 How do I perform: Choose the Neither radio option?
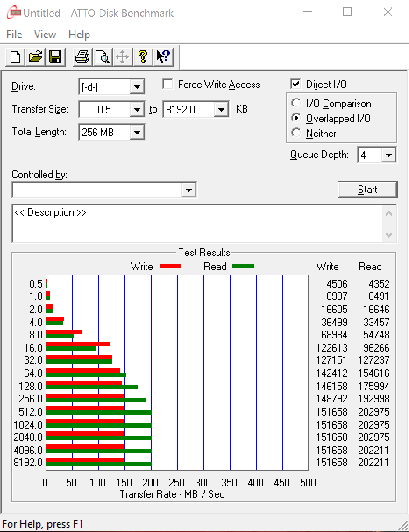pos(296,133)
